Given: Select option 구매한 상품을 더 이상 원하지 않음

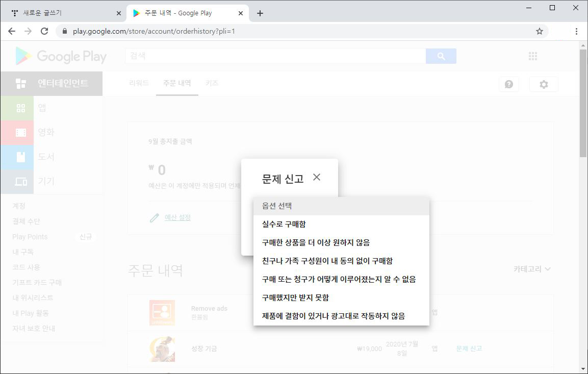Looking at the screenshot, I should click(x=341, y=242).
